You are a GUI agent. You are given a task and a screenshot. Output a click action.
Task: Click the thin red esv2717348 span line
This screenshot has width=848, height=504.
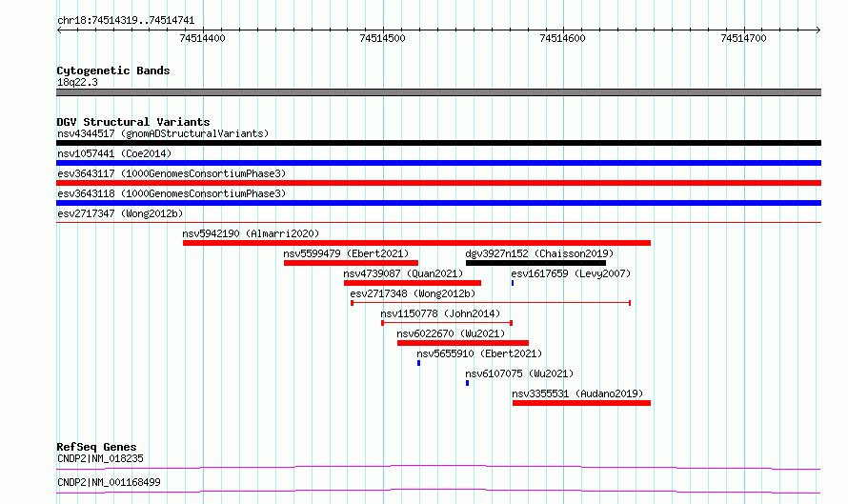(491, 303)
